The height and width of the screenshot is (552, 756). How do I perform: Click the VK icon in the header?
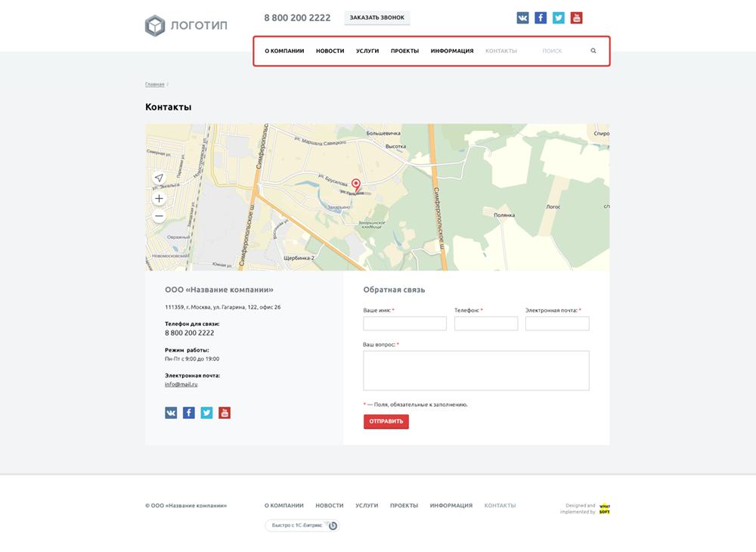pyautogui.click(x=522, y=18)
